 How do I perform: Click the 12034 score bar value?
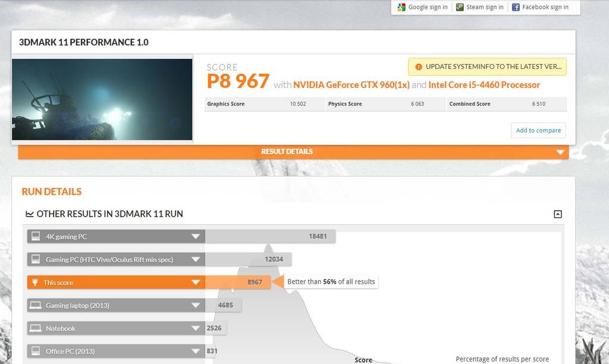pos(274,259)
